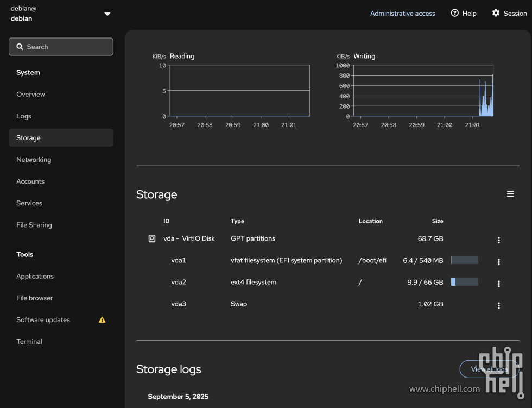Click the '68.7 GB' size value
Screen dimensions: 532x408
[430, 238]
